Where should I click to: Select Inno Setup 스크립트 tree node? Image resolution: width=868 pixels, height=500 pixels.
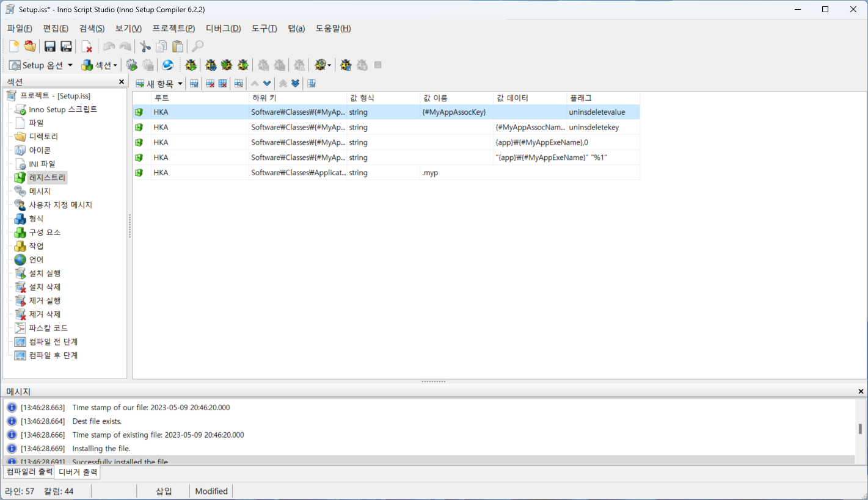(63, 109)
